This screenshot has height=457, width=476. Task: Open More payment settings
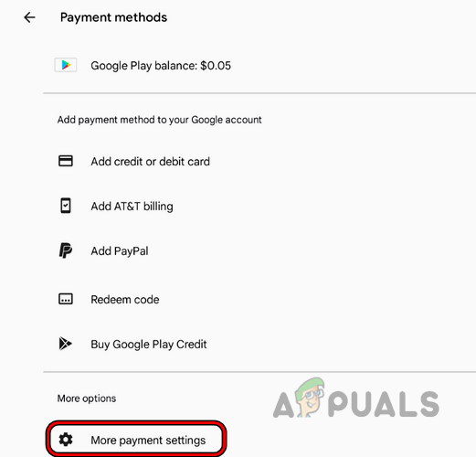(x=136, y=440)
